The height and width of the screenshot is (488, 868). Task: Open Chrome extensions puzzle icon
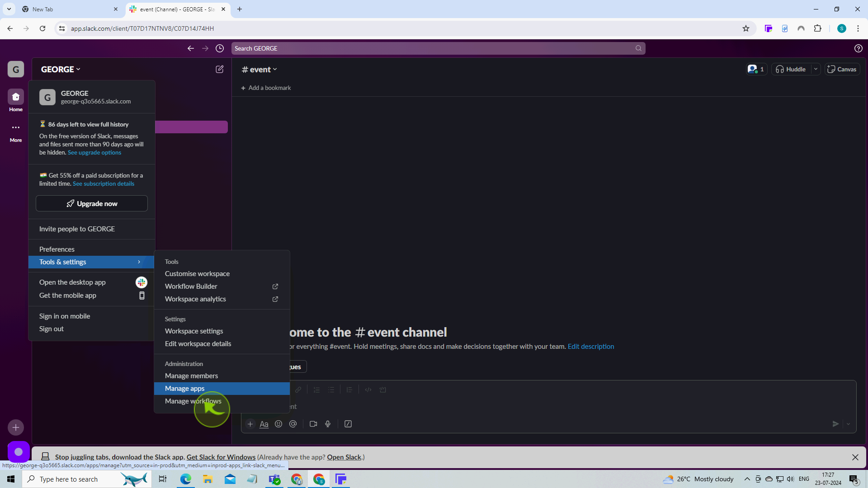[817, 28]
